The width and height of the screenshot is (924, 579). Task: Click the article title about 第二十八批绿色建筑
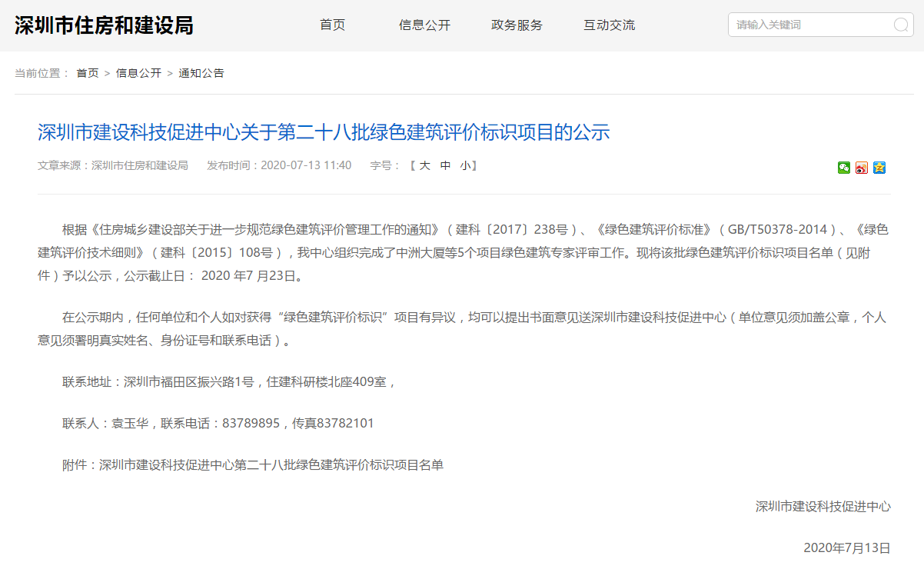324,132
